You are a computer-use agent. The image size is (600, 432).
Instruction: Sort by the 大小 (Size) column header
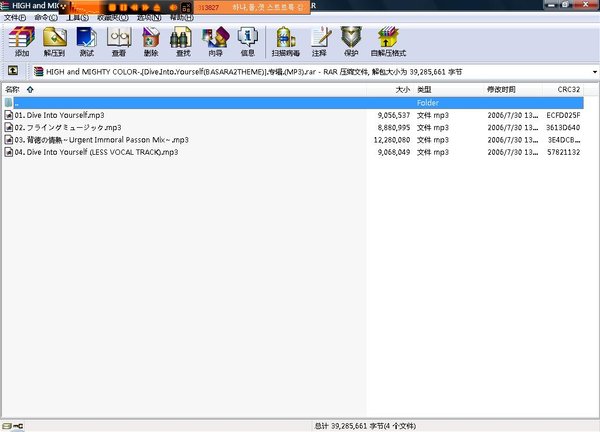[390, 90]
